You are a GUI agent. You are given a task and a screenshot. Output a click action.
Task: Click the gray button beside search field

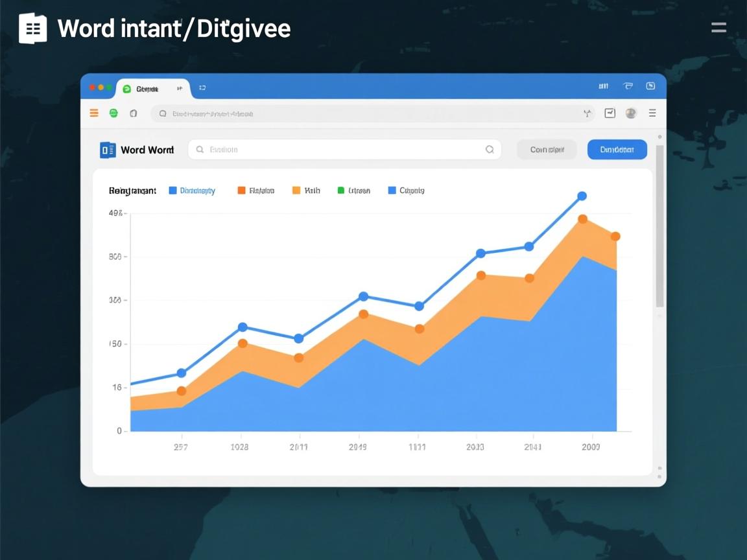[546, 150]
